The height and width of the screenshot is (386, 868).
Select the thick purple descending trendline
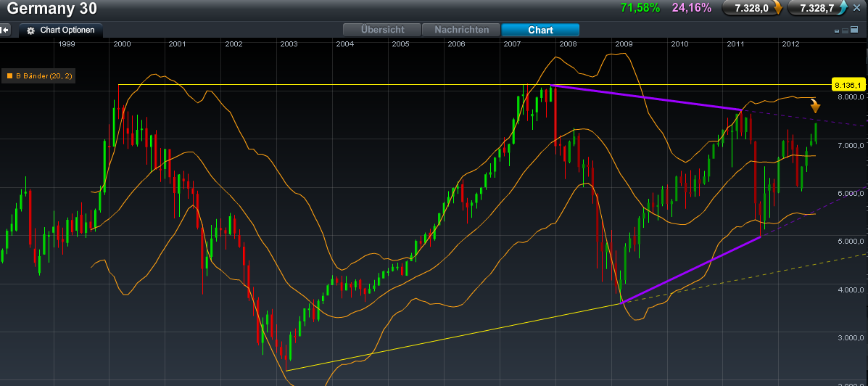pos(645,97)
